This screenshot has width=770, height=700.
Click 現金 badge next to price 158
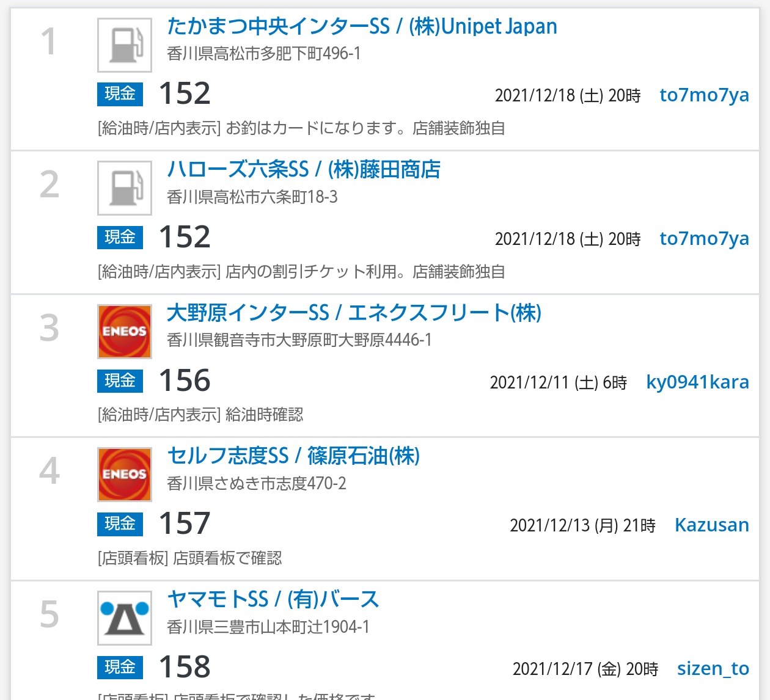click(x=120, y=667)
